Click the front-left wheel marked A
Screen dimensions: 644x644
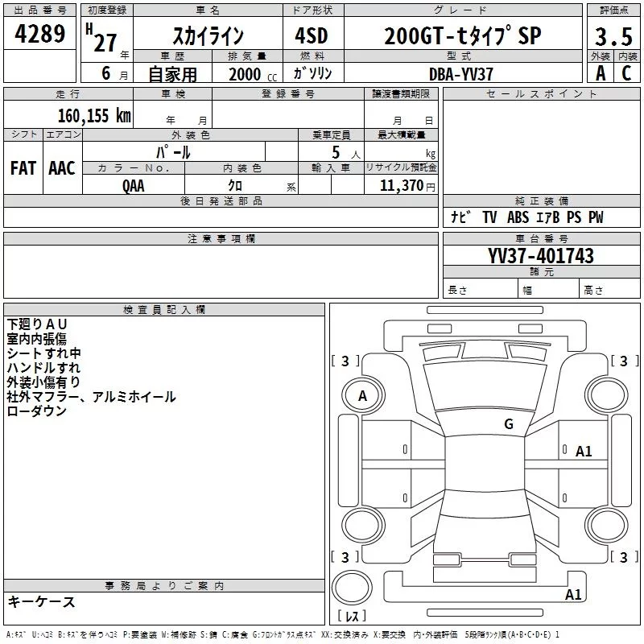363,395
